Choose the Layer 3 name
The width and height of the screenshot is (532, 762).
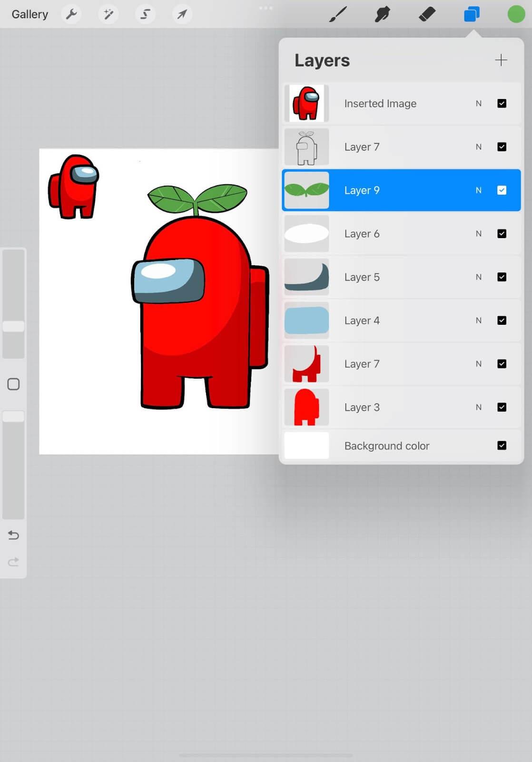click(362, 407)
